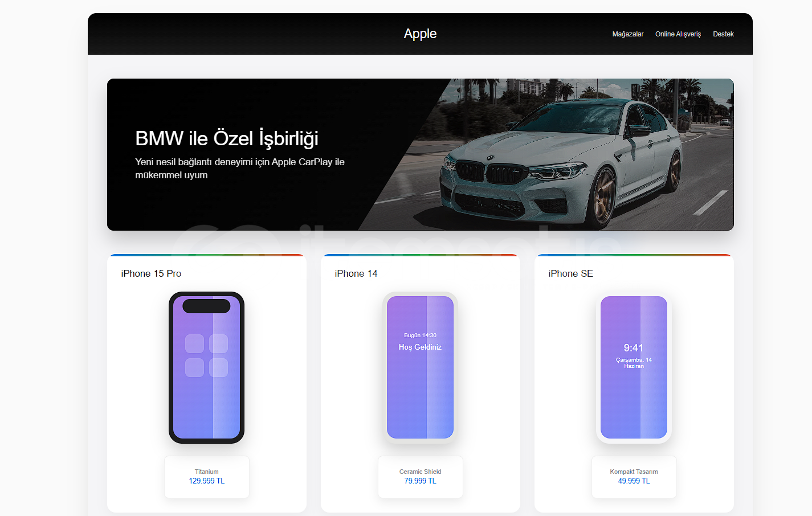Viewport: 812px width, 516px height.
Task: Select the iPhone 15 Pro title
Action: 151,273
